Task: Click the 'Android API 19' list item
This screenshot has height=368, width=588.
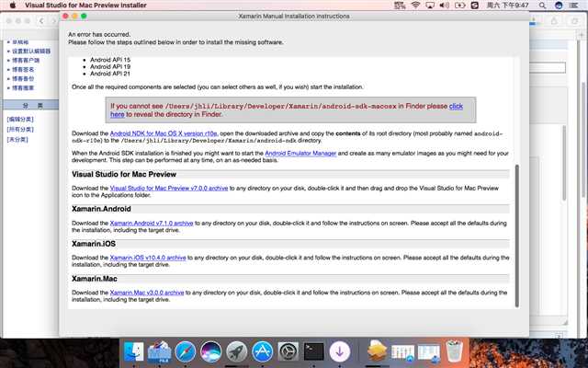Action: [x=110, y=66]
